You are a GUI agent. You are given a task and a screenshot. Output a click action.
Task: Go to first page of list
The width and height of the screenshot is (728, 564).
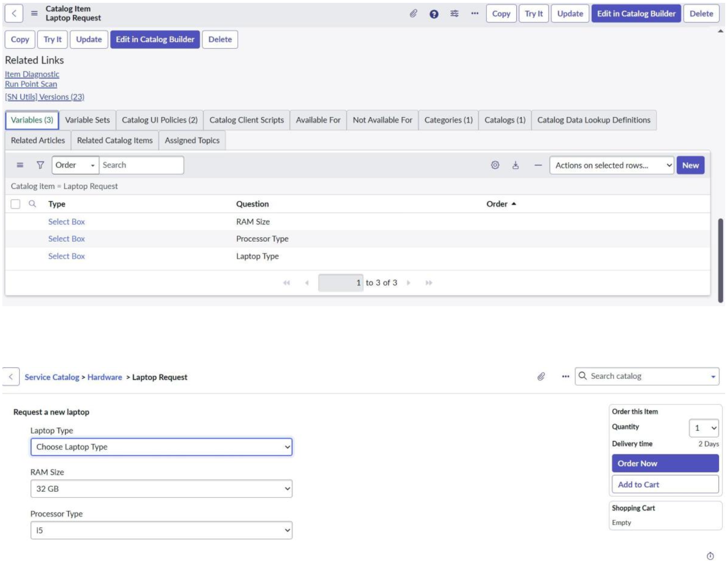coord(287,283)
